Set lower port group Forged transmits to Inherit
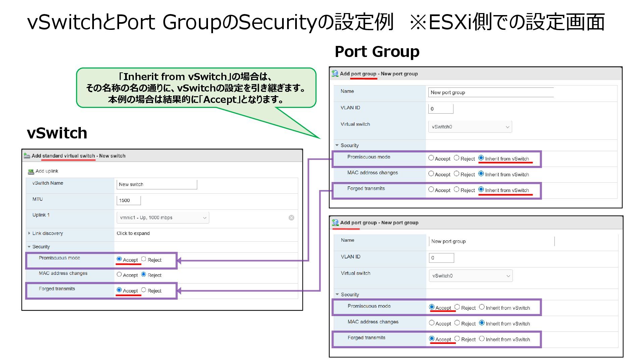This screenshot has width=644, height=362. (482, 339)
